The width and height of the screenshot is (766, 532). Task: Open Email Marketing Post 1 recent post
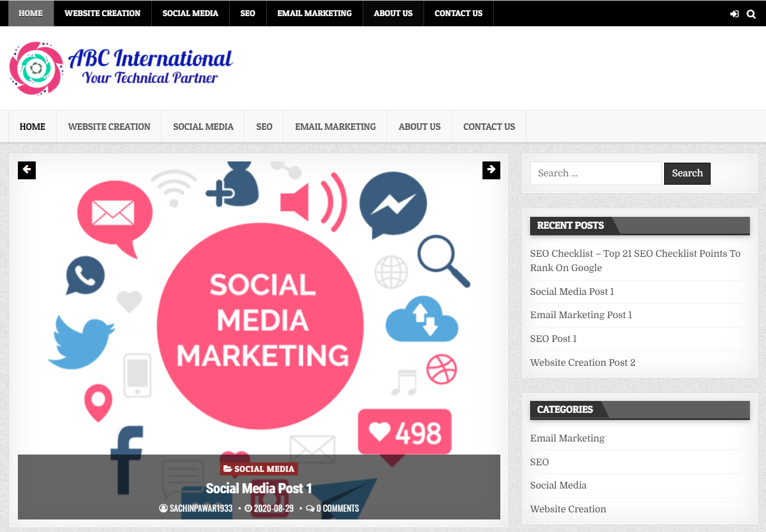[x=581, y=315]
